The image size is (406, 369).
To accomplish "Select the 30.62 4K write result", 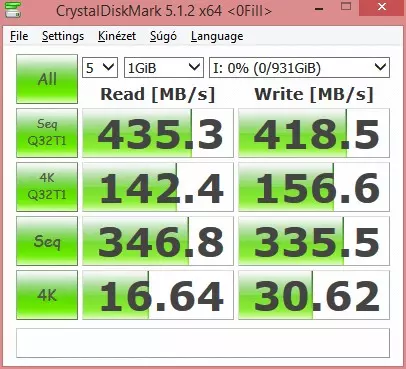I will 314,295.
